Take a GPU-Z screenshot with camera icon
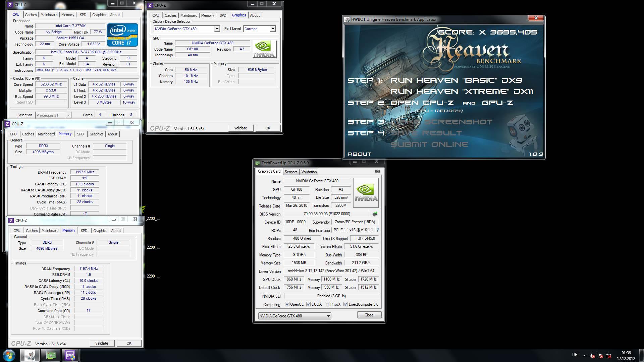 tap(377, 171)
